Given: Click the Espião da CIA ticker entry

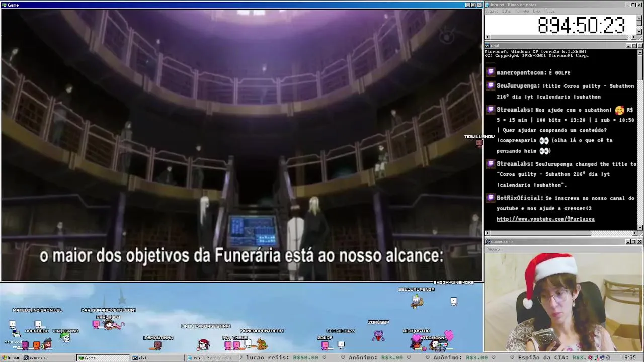Looking at the screenshot, I should point(551,358).
